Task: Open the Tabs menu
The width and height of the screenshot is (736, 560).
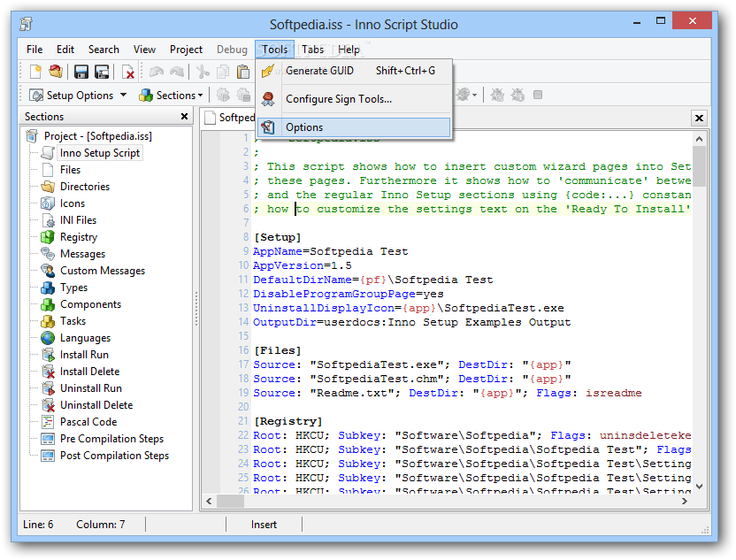Action: (312, 50)
